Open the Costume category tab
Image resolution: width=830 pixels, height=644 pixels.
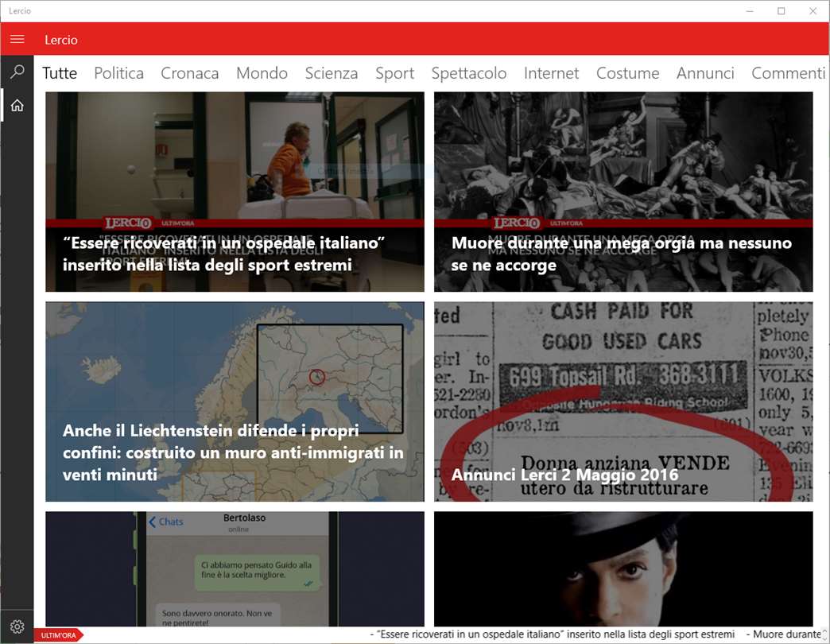coord(627,73)
